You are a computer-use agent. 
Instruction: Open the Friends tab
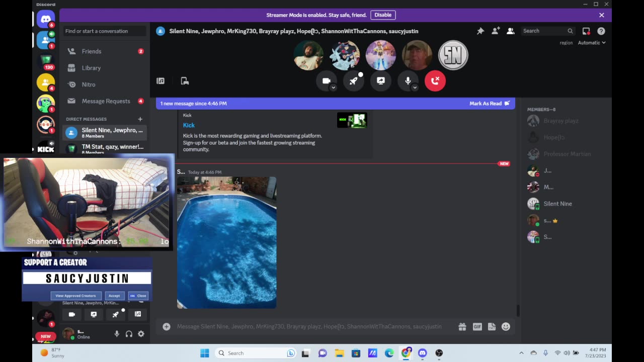[105, 51]
